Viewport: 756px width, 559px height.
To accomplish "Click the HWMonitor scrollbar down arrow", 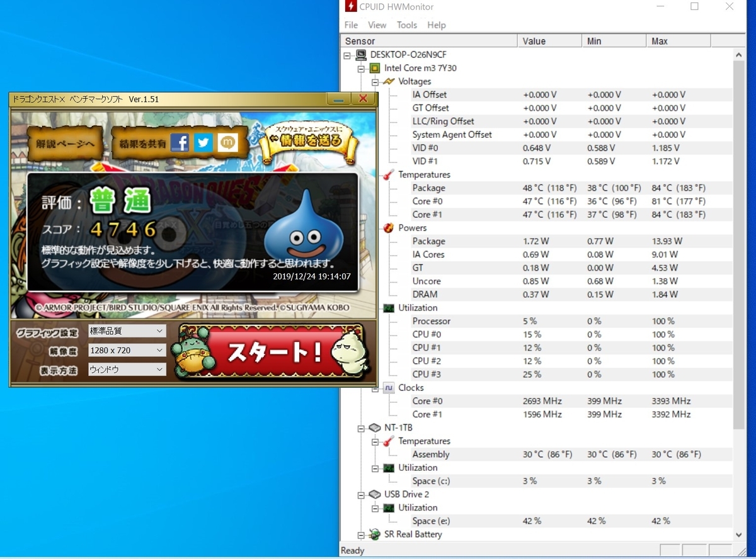I will (740, 535).
